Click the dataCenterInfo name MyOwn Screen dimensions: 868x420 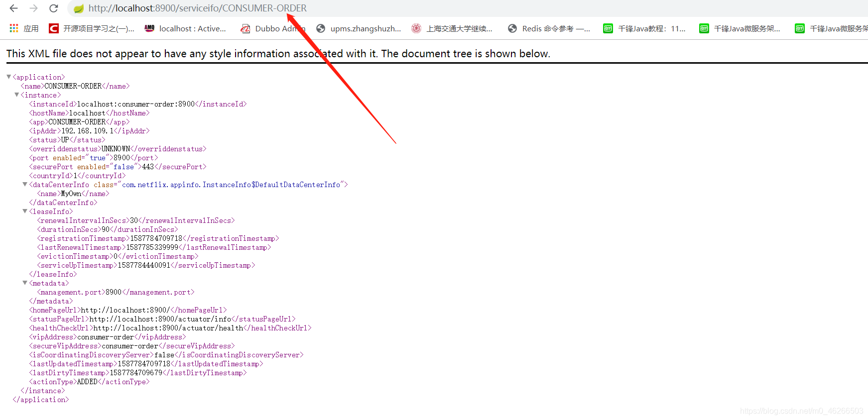[71, 194]
